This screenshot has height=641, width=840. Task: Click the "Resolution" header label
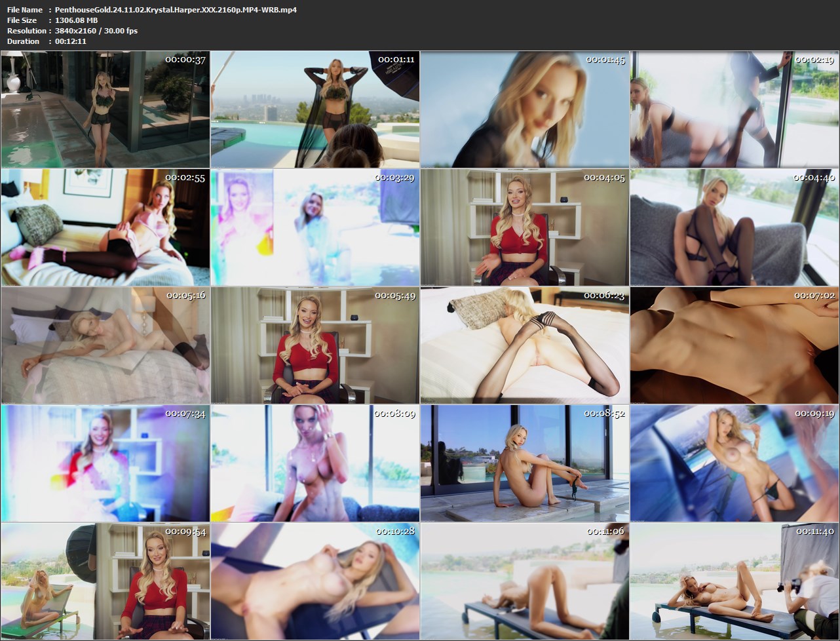click(26, 31)
